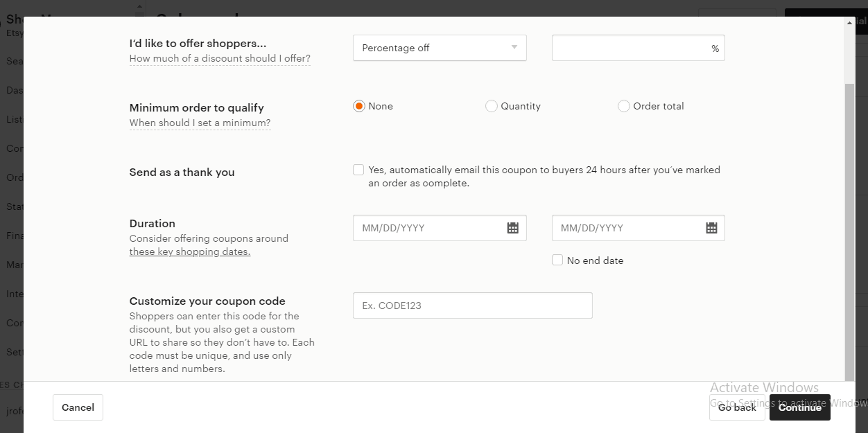Click the scroll-up arrow on the dialog scrollbar
The width and height of the screenshot is (868, 433).
point(849,21)
